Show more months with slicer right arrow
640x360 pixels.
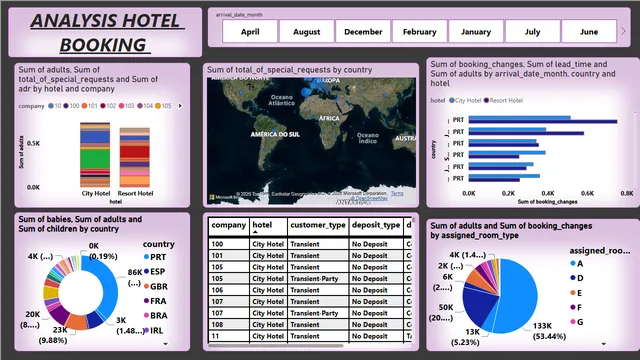[623, 31]
